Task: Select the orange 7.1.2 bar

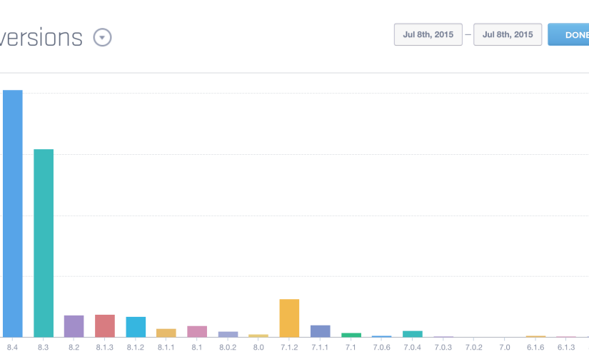Action: (x=289, y=318)
